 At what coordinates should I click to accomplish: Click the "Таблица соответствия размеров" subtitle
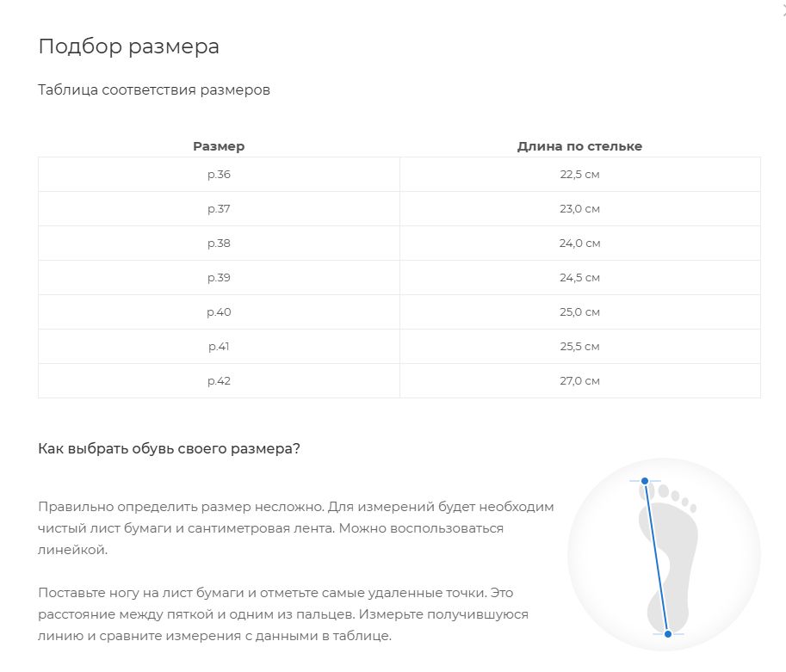(154, 90)
